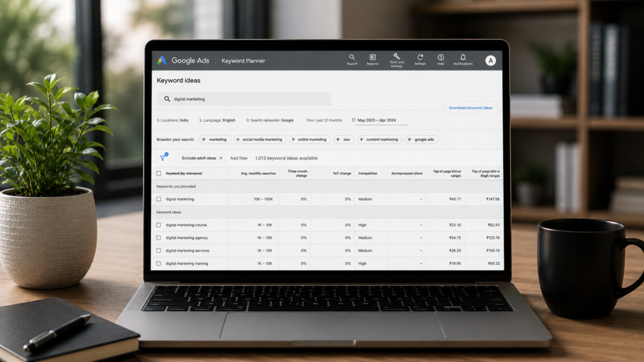The image size is (644, 362).
Task: Click the ₹23.10 bid value
Action: (455, 225)
